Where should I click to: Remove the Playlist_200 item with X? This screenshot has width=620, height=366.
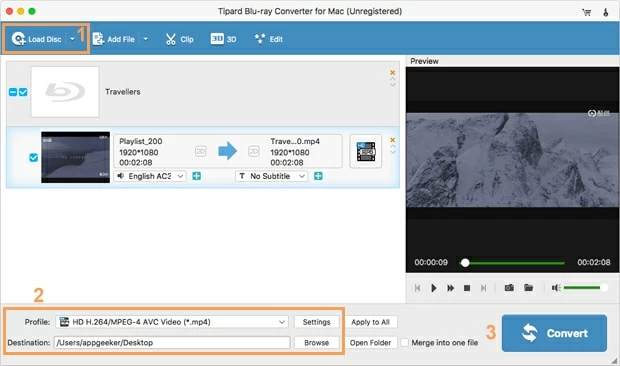(393, 140)
